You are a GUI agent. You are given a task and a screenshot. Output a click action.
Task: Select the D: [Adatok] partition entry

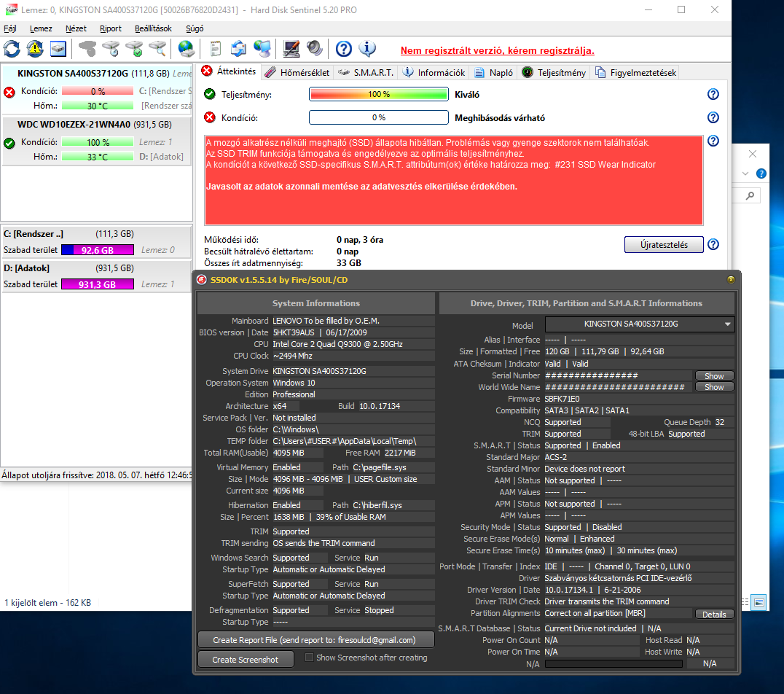tap(97, 276)
